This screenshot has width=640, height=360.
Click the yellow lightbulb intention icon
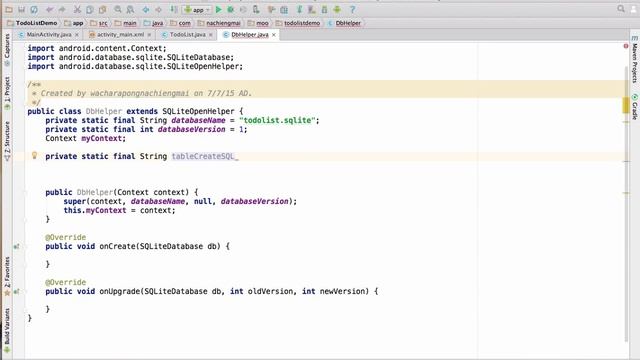point(35,156)
